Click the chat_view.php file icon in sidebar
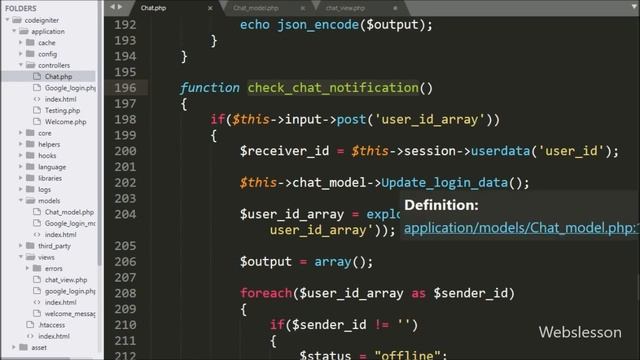 click(x=37, y=279)
